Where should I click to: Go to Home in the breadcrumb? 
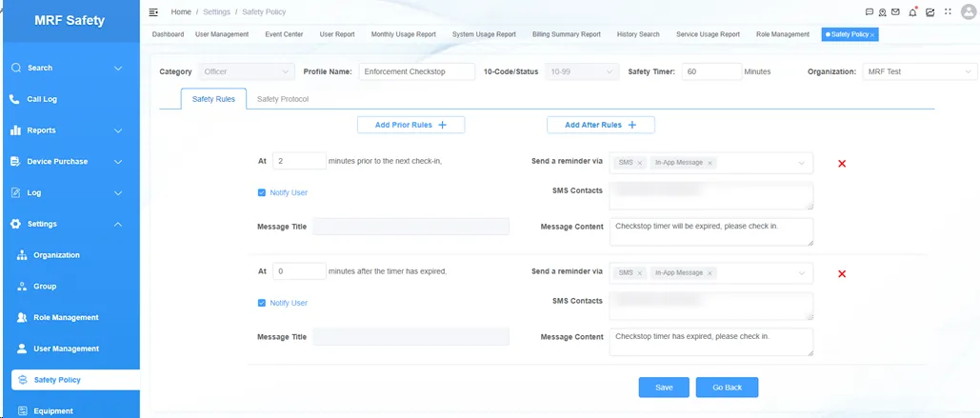coord(181,11)
